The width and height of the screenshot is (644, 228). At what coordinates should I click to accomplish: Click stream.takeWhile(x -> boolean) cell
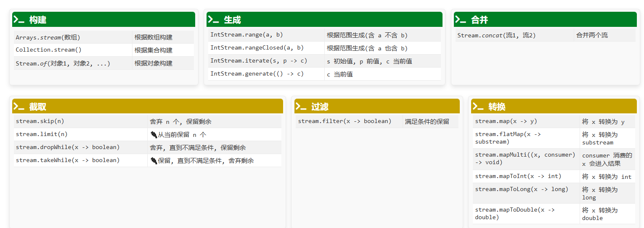[x=80, y=160]
